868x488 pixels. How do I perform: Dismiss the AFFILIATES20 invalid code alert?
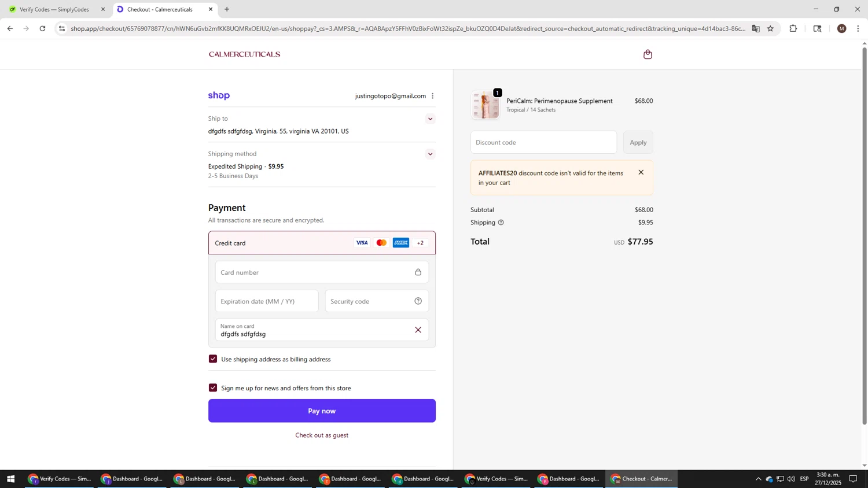coord(641,172)
